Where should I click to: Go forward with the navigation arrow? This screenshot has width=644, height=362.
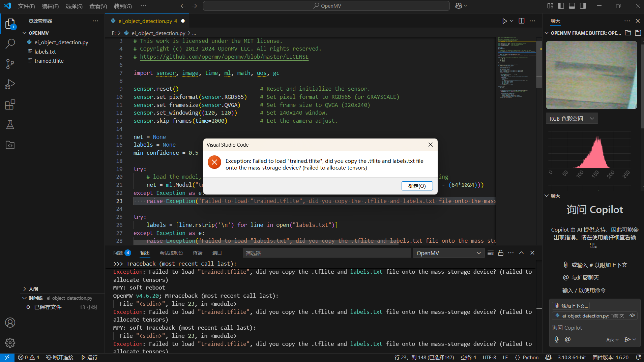point(194,6)
